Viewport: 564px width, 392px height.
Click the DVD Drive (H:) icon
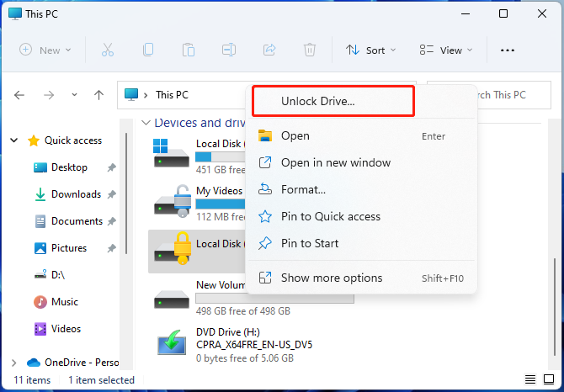pyautogui.click(x=172, y=344)
